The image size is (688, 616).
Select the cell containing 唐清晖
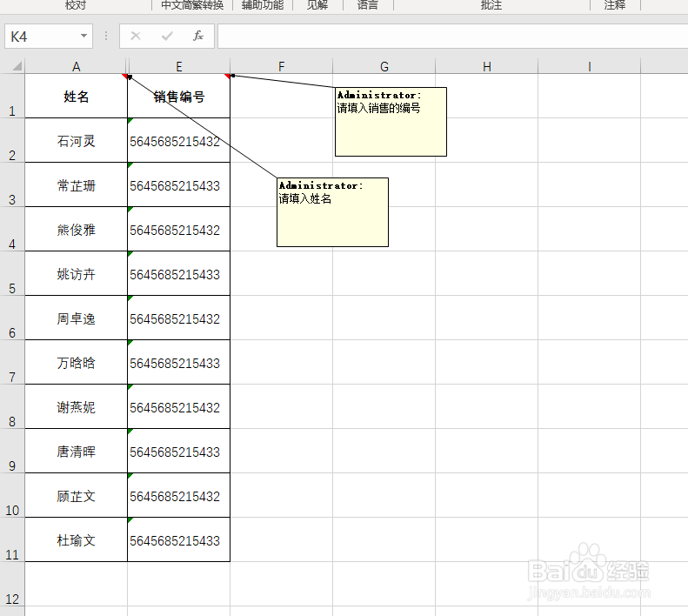[76, 451]
